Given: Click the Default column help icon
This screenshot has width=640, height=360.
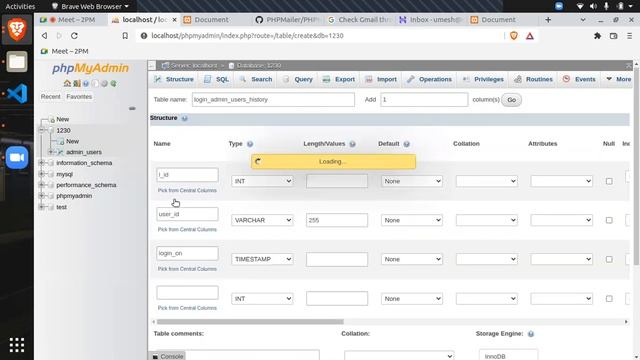Looking at the screenshot, I should 407,144.
